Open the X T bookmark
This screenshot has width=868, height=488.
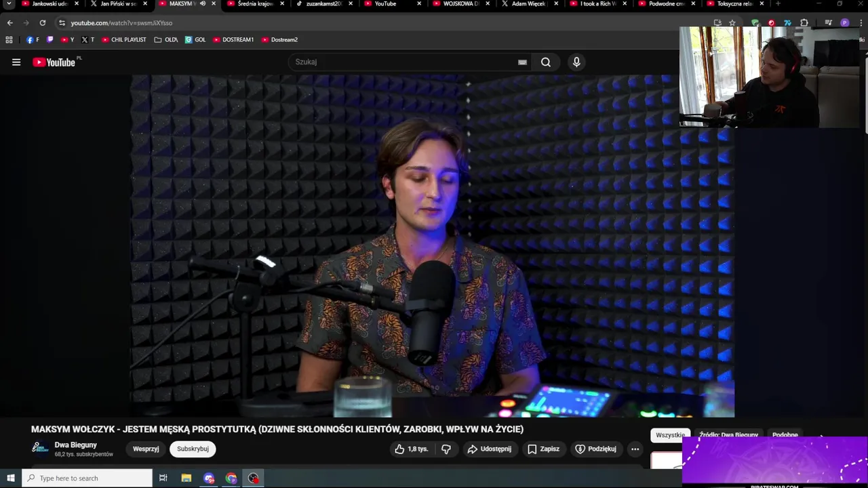click(87, 40)
